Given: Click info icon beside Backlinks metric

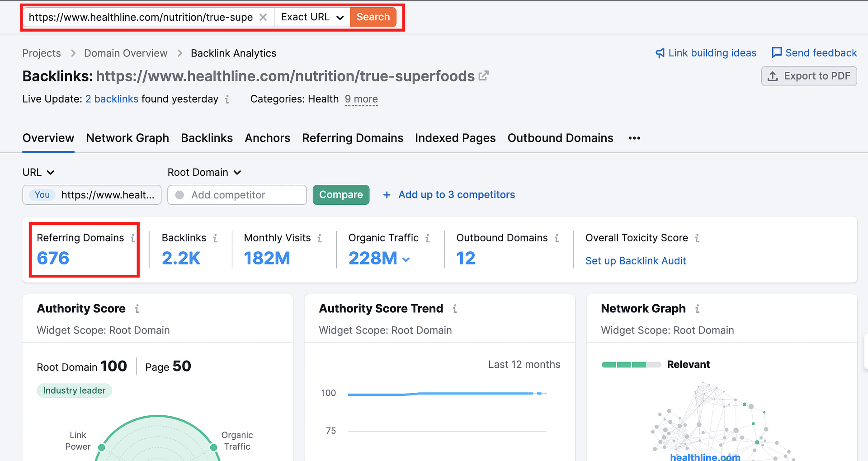Looking at the screenshot, I should coord(215,238).
